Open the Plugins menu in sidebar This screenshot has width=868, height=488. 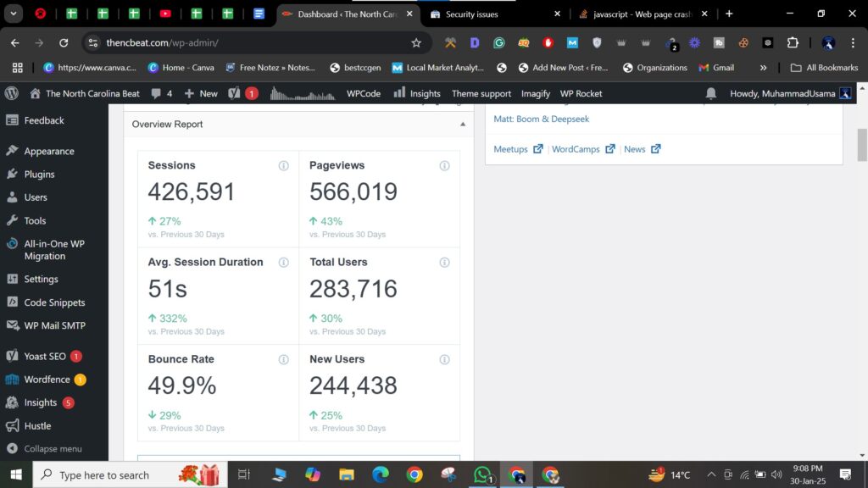click(39, 175)
